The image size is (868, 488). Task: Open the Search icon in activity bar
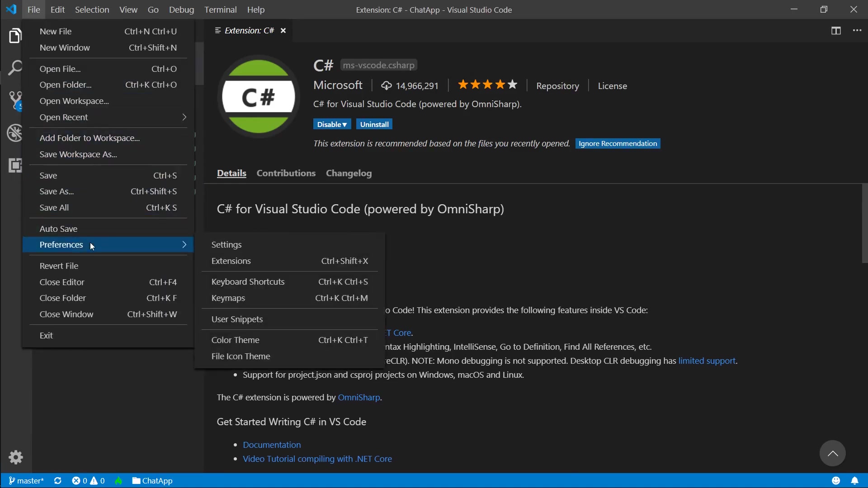tap(15, 68)
